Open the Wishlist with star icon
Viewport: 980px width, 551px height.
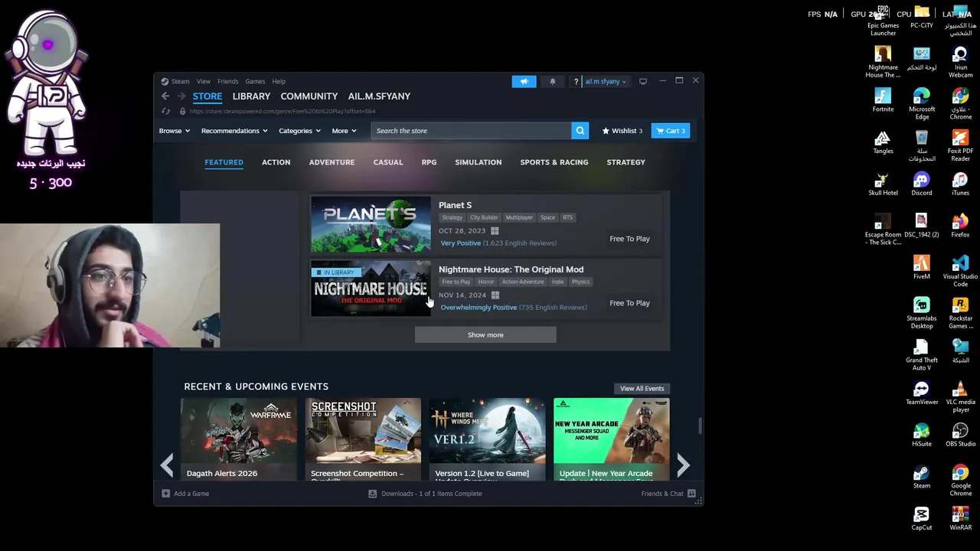622,131
